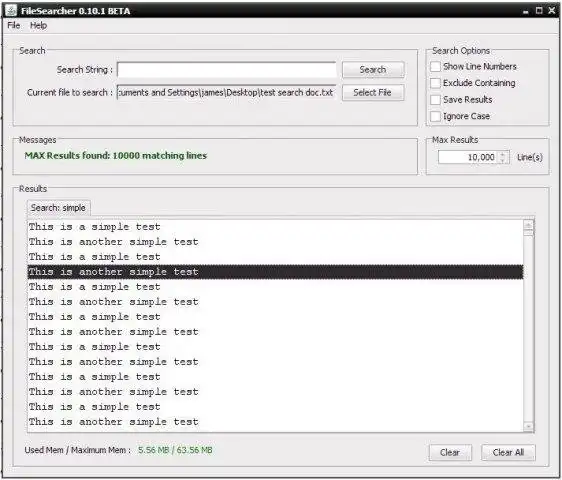Click the Clear button

click(450, 452)
